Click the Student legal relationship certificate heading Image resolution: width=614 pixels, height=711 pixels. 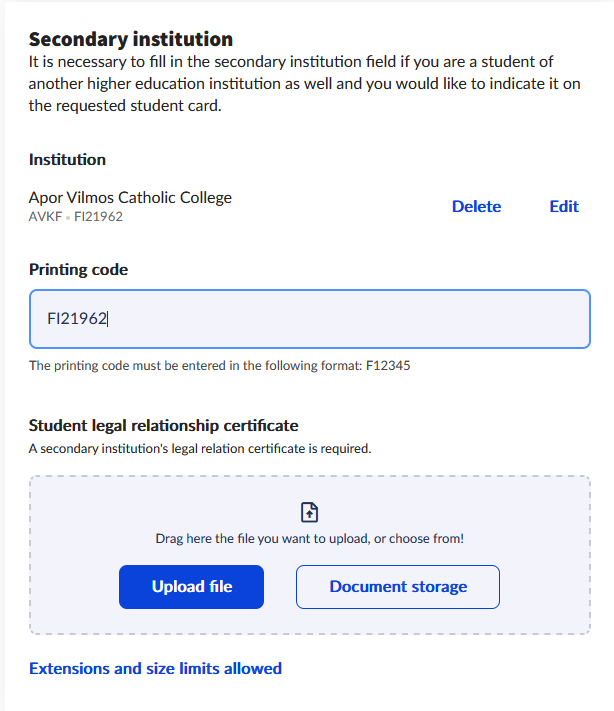pos(164,426)
